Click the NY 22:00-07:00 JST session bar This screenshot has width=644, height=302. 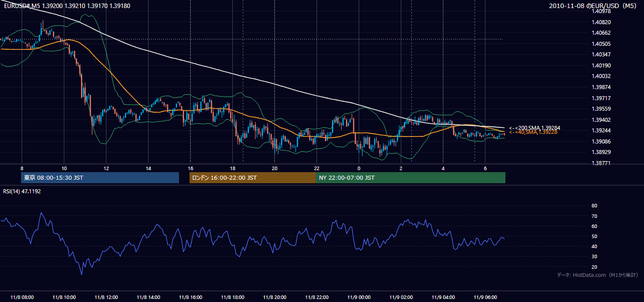[411, 178]
